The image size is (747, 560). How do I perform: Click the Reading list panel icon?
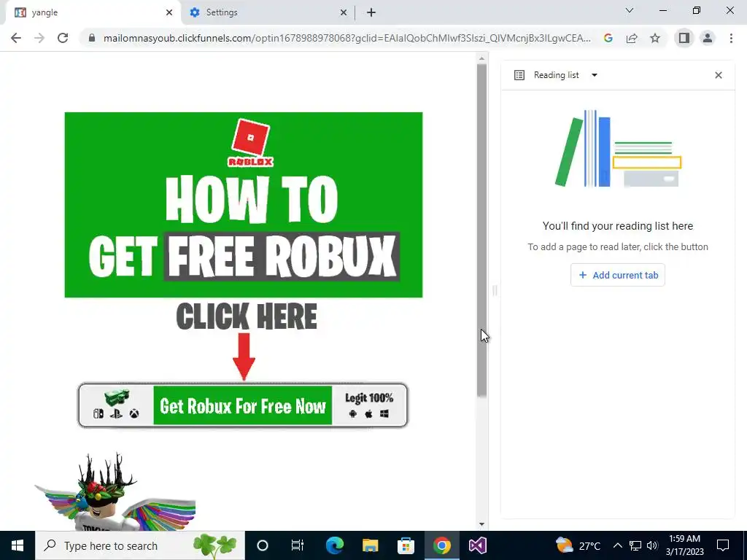point(519,75)
